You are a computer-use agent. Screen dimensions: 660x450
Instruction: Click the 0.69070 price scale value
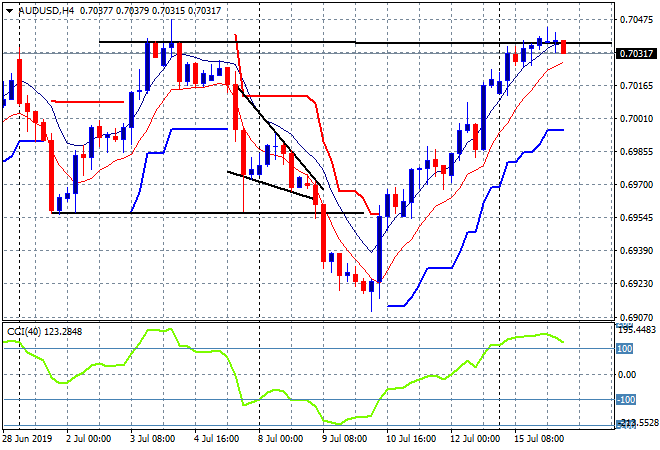click(x=636, y=317)
